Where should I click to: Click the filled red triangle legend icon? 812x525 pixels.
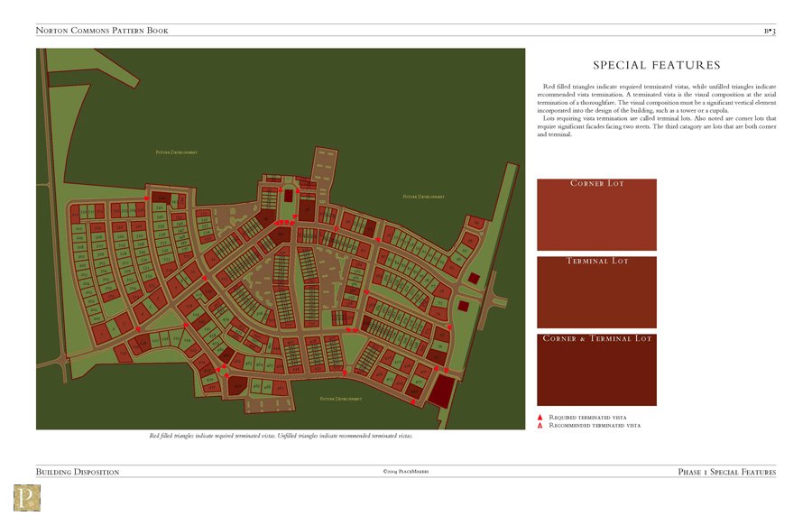click(540, 418)
